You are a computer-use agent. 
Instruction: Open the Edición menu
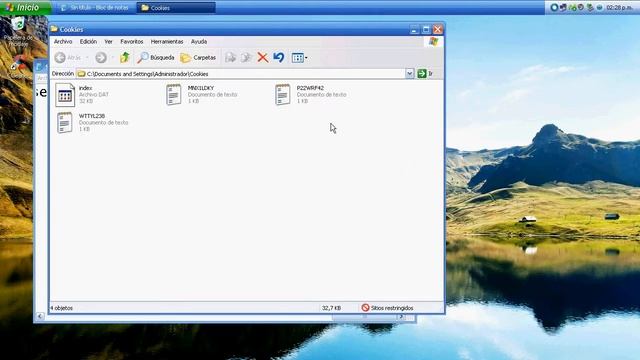click(88, 42)
